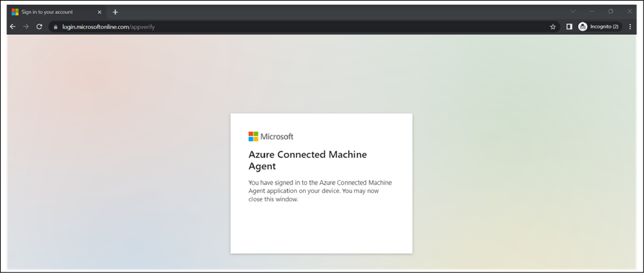The width and height of the screenshot is (644, 273).
Task: Minimize the browser window
Action: (592, 12)
